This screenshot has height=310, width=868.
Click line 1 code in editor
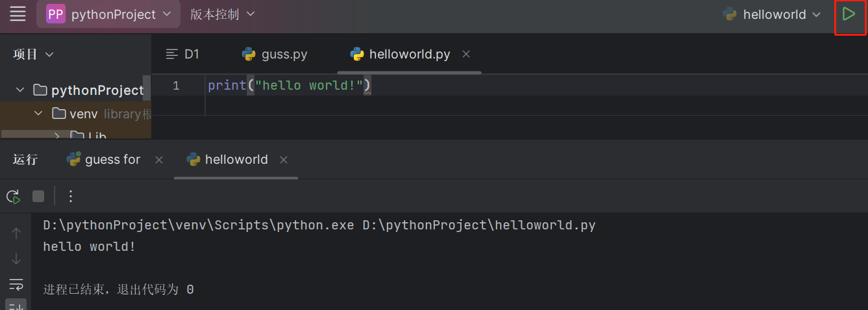point(288,86)
